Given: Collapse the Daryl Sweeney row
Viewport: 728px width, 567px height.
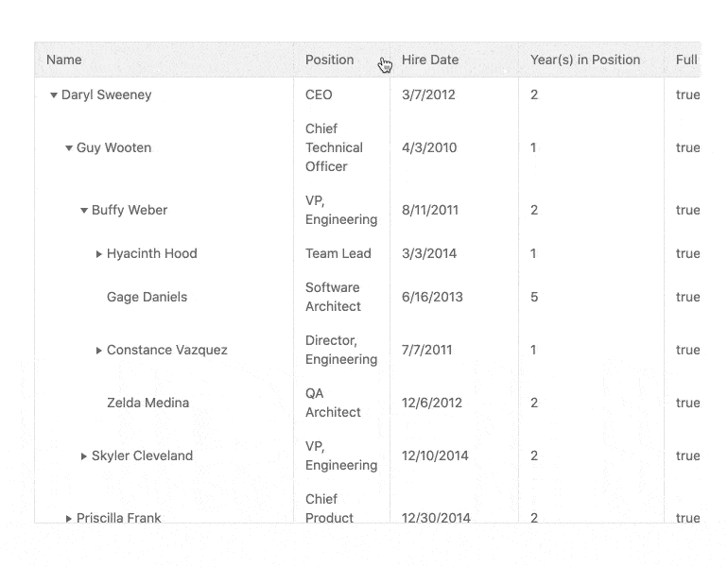Looking at the screenshot, I should pyautogui.click(x=54, y=94).
